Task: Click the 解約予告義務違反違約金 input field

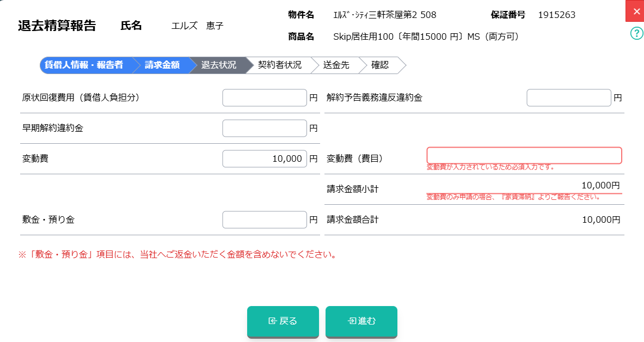Action: coord(569,98)
